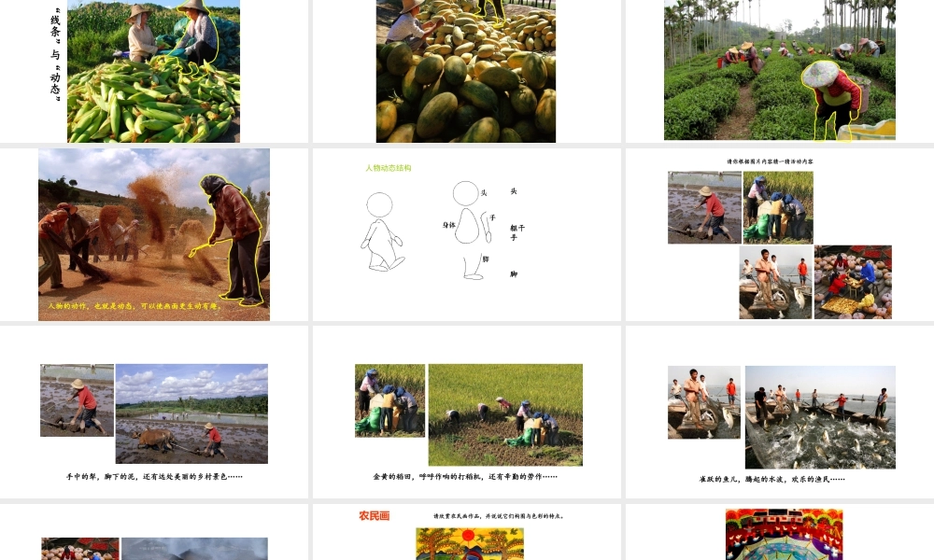The width and height of the screenshot is (934, 560).
Task: Open the colorful folk painting slide at bottom right
Action: point(780,532)
